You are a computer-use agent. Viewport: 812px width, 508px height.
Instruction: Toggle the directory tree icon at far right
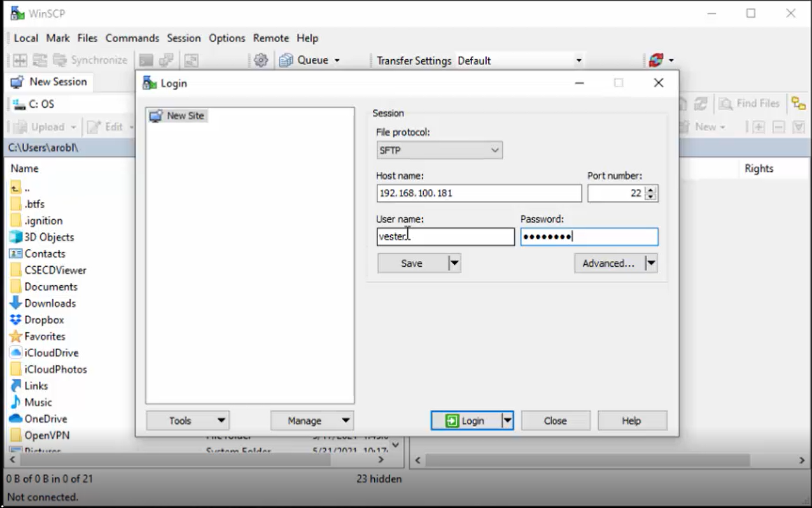point(799,104)
